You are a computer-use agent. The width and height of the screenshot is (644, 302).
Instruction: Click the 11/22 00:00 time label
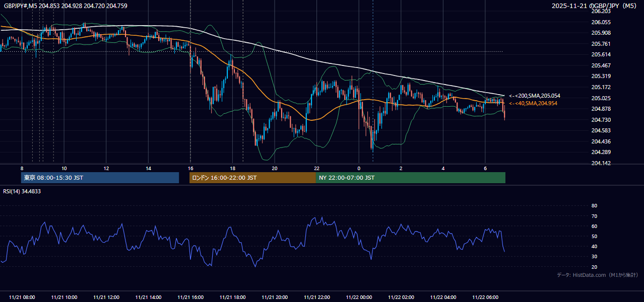(359, 297)
